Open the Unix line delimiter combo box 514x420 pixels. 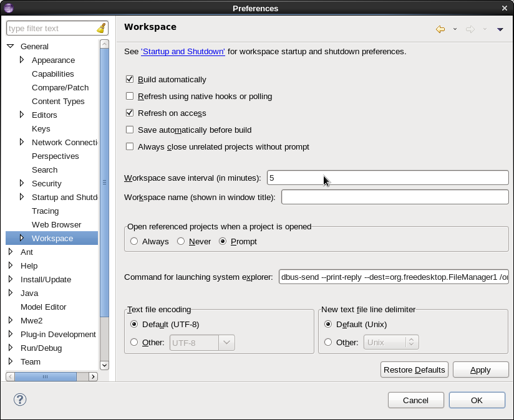391,342
